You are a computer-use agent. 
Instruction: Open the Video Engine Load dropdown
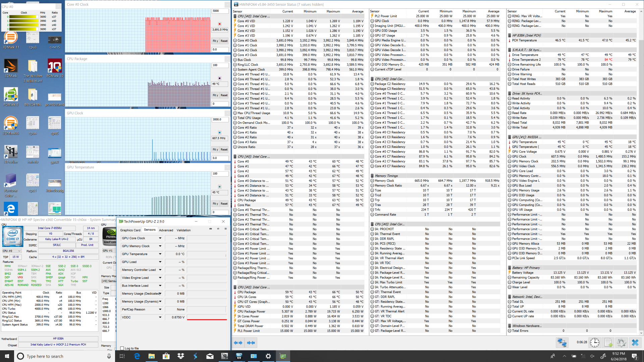click(x=160, y=278)
